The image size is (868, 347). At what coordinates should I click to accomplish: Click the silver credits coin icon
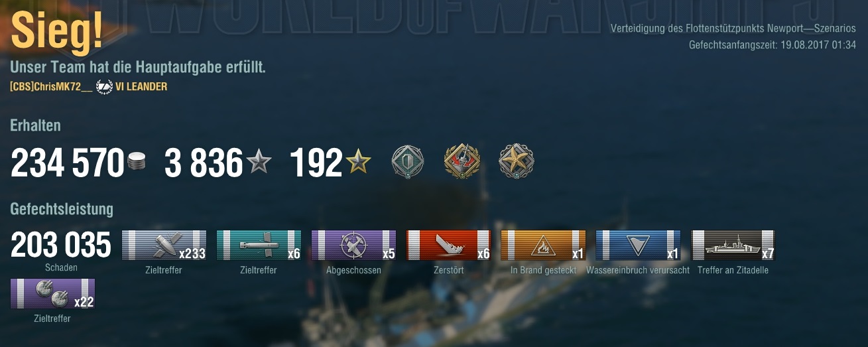(x=137, y=163)
